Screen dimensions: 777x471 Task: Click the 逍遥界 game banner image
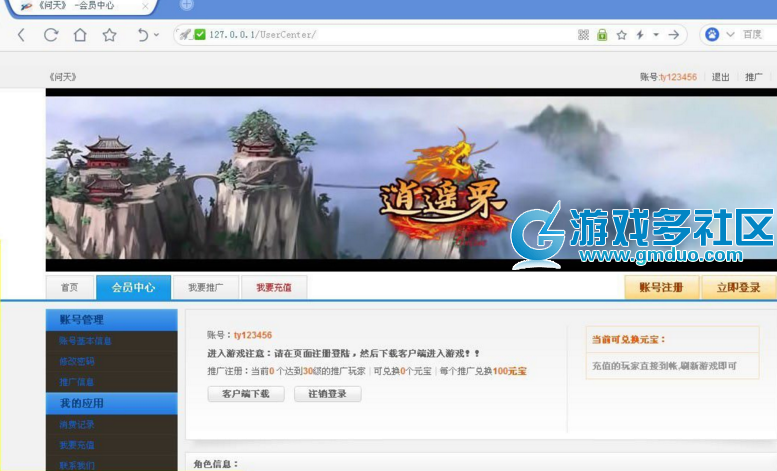411,179
